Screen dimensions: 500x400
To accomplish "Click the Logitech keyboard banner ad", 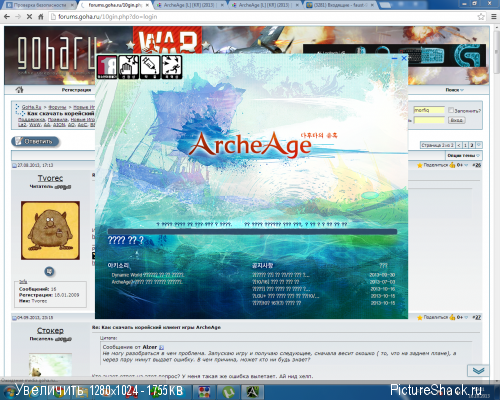I will point(394,55).
